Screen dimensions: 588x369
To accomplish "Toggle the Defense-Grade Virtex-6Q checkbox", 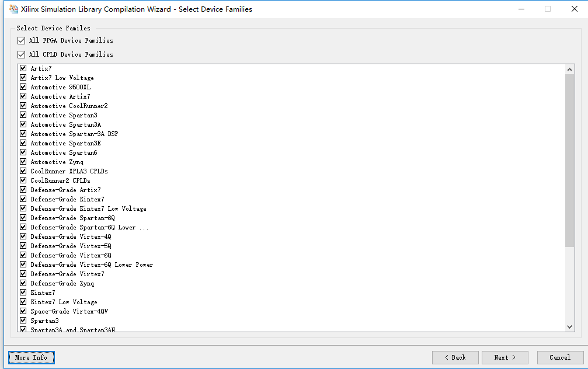I will pyautogui.click(x=23, y=255).
